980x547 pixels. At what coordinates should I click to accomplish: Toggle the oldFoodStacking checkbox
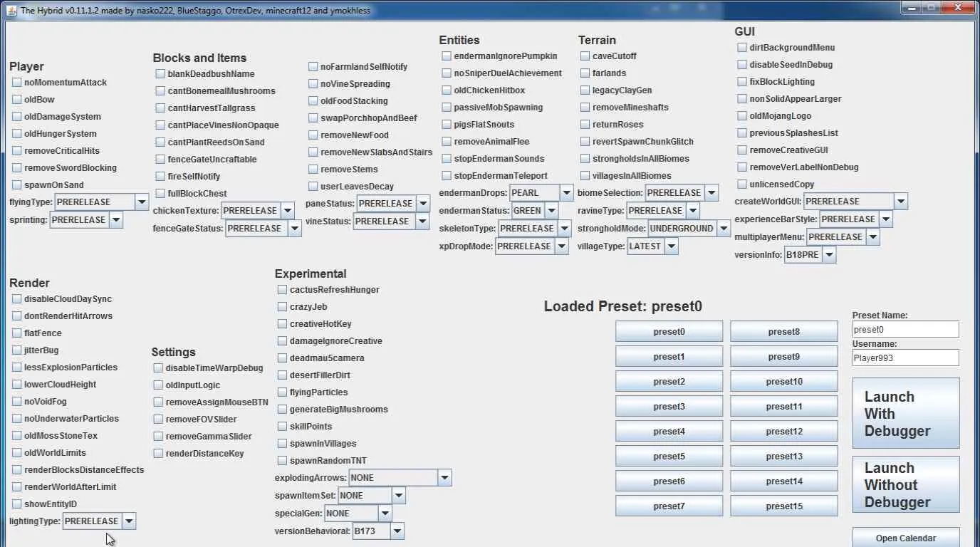pyautogui.click(x=313, y=101)
